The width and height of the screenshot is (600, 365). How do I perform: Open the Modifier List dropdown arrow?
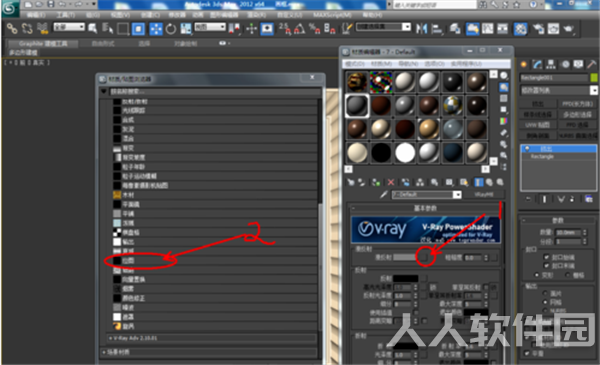(x=593, y=90)
